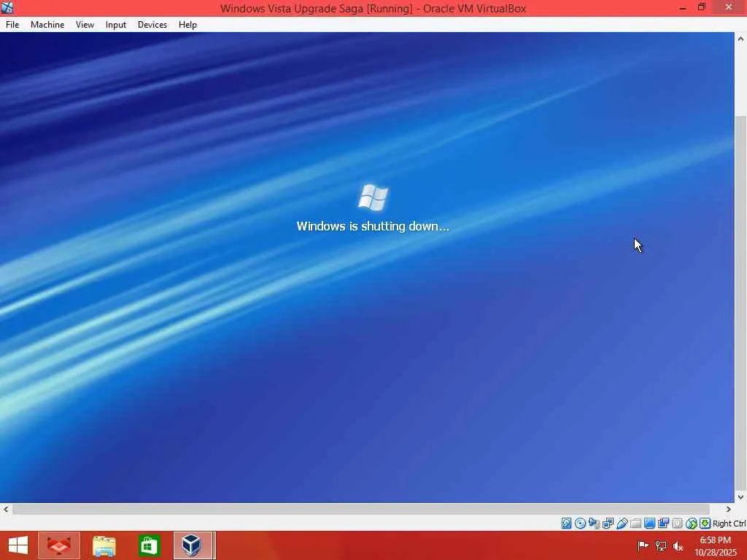
Task: Click the keyboard capture green arrow icon
Action: pyautogui.click(x=705, y=524)
